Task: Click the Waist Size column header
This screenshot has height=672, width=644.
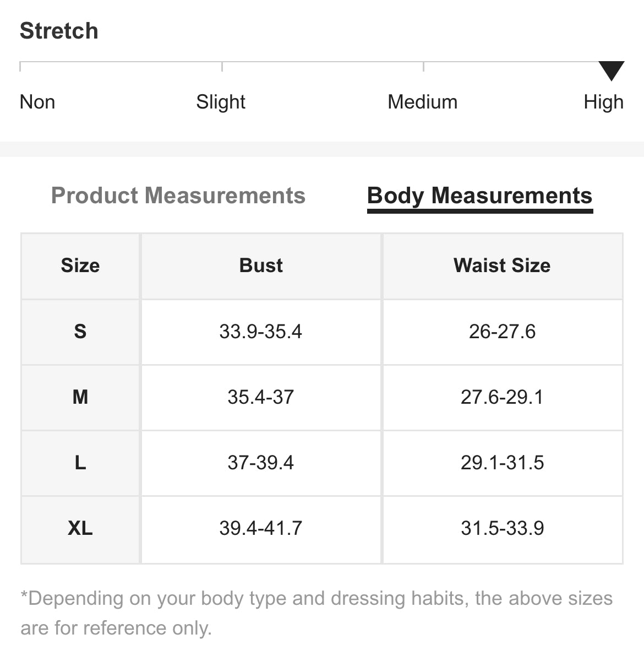Action: pyautogui.click(x=503, y=266)
